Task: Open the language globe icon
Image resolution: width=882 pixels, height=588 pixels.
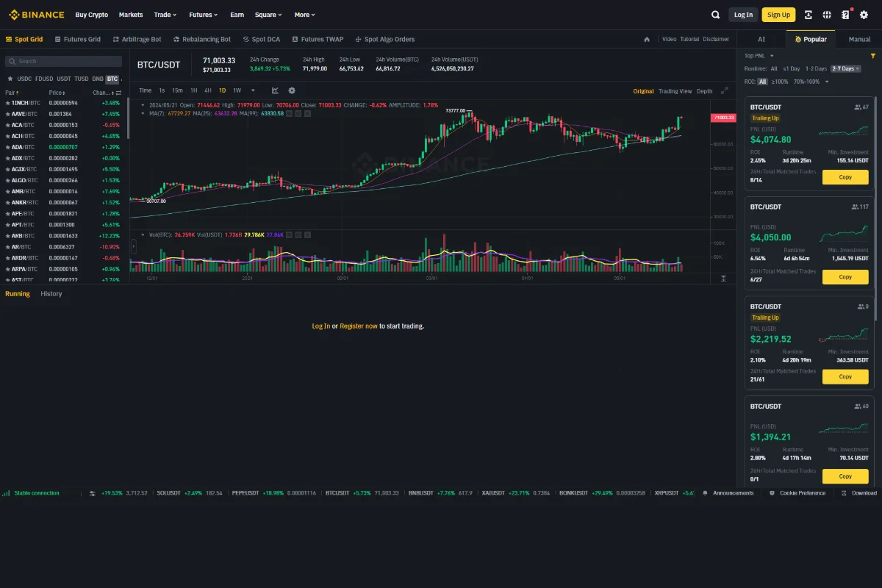Action: click(x=826, y=15)
